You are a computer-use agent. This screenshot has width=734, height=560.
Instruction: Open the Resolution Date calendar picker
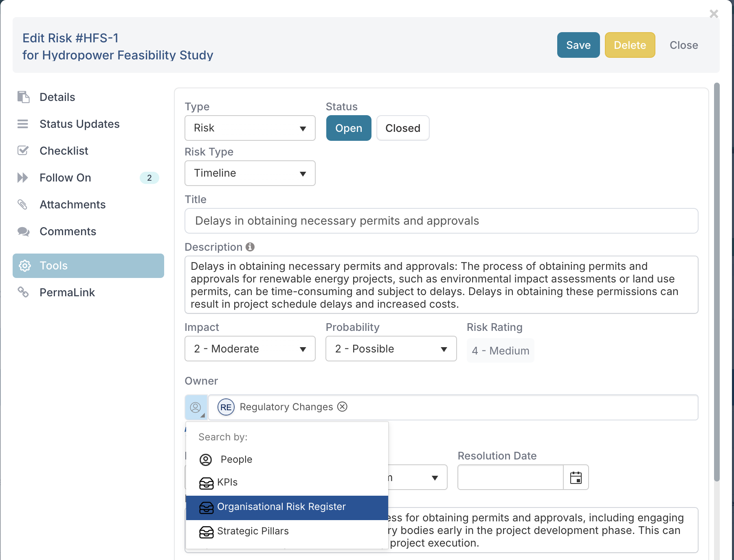576,477
